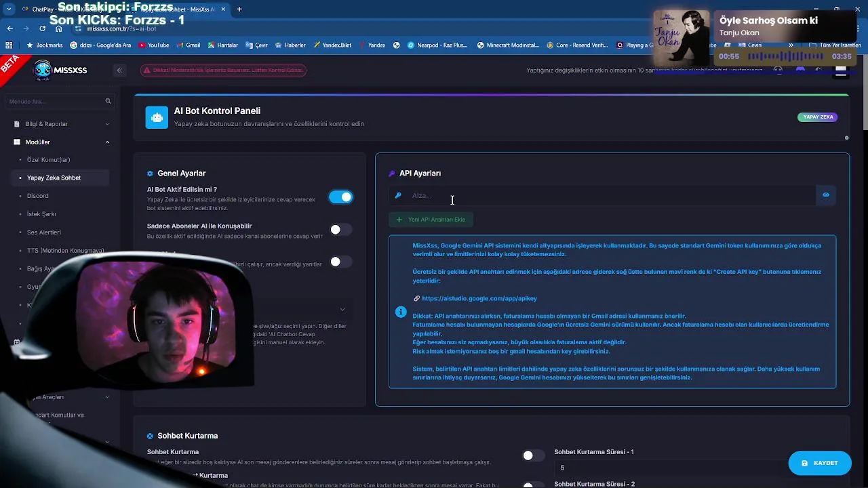Open the Core - Resend Verifi bookmark

coord(576,45)
